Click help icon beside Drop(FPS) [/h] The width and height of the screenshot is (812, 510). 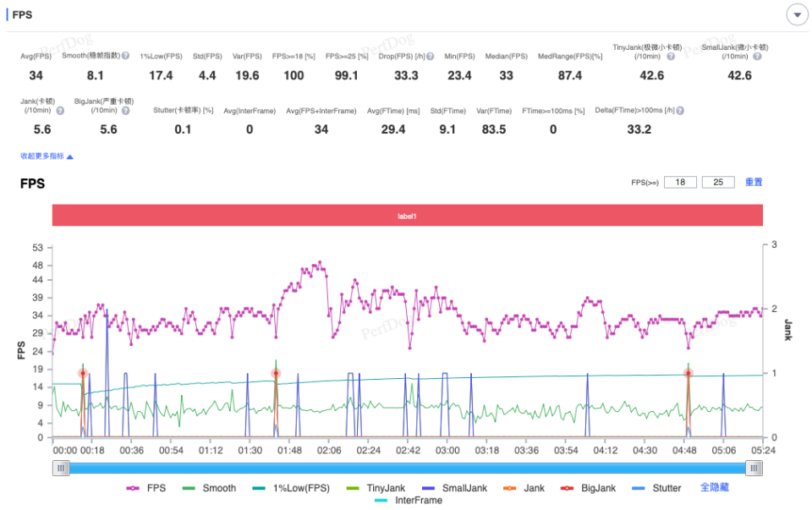coord(430,57)
